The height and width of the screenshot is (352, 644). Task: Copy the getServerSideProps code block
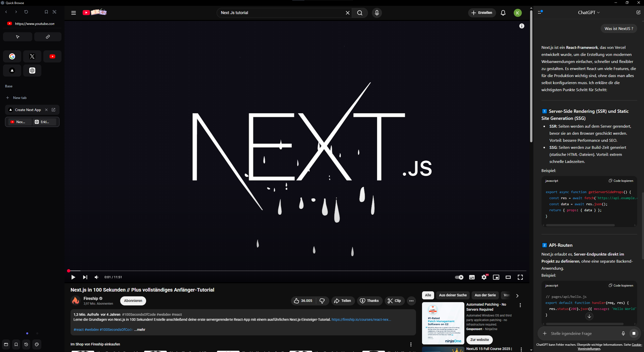(x=621, y=181)
